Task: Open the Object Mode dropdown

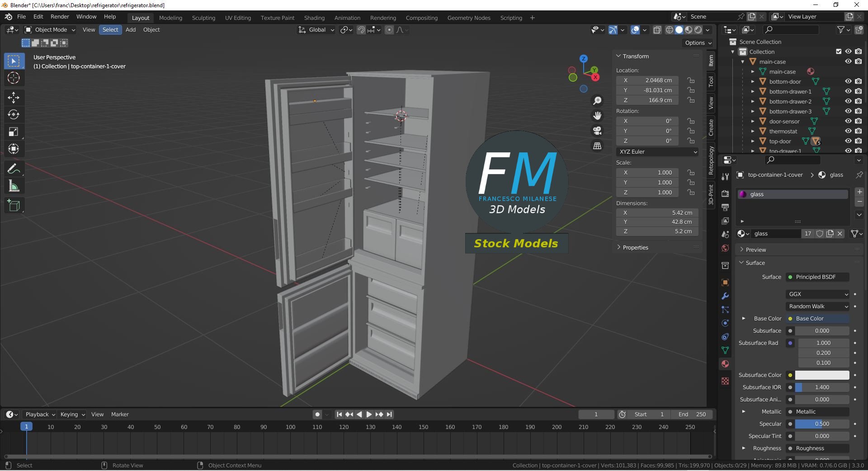Action: tap(50, 30)
